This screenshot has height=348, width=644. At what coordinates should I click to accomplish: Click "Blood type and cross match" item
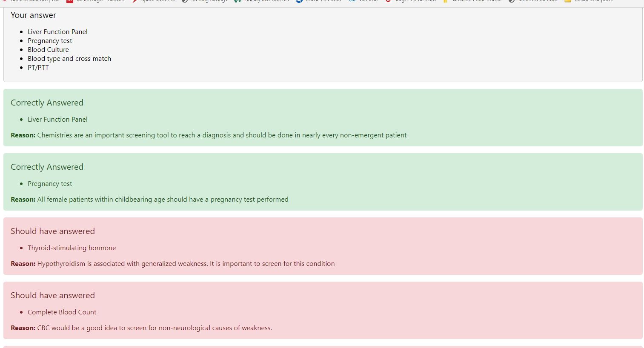click(69, 59)
